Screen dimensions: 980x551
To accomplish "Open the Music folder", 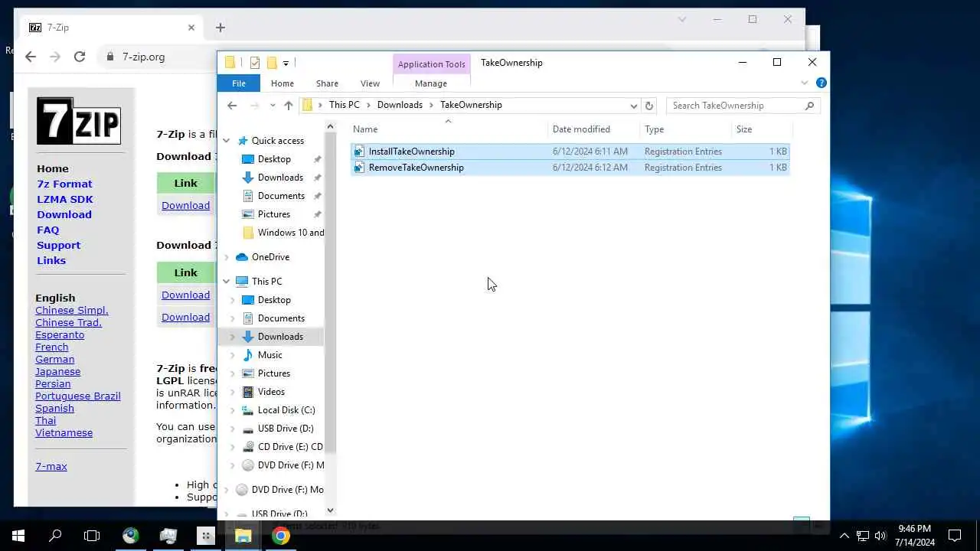I will 269,355.
